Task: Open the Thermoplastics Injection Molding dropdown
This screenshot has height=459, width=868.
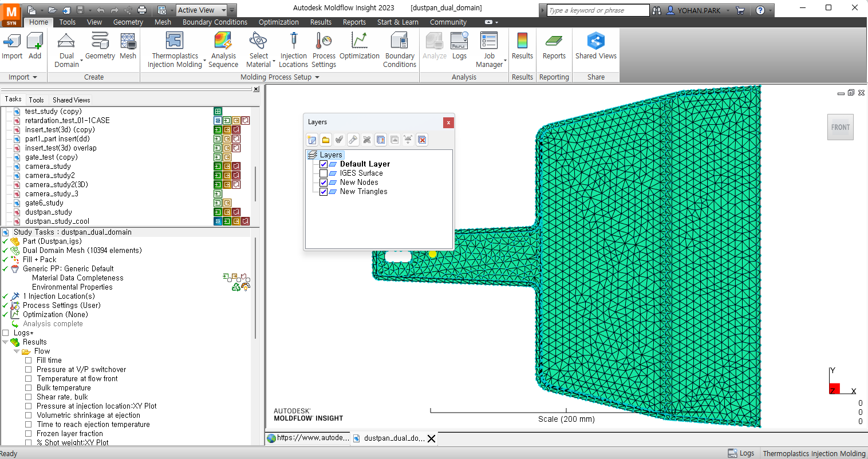Action: (x=204, y=60)
